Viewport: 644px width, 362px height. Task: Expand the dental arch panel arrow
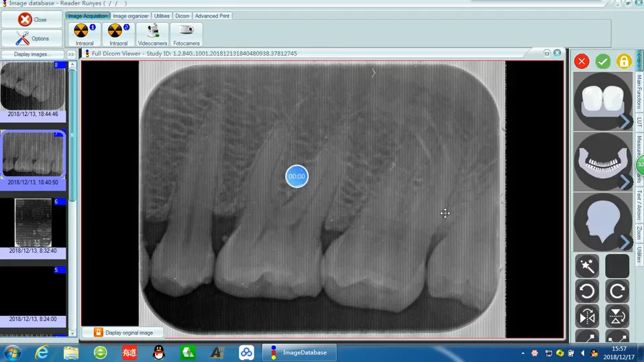(625, 182)
